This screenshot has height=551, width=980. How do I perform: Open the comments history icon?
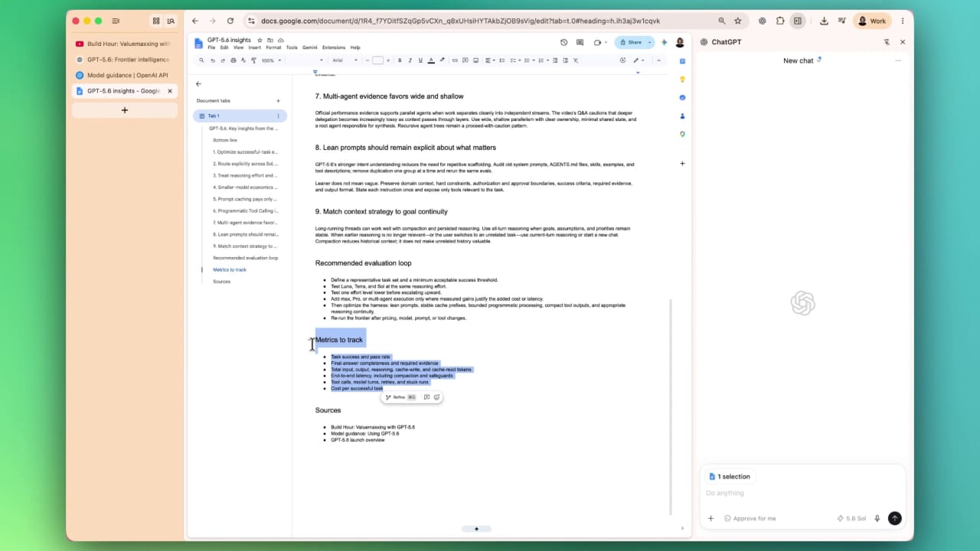(x=580, y=42)
